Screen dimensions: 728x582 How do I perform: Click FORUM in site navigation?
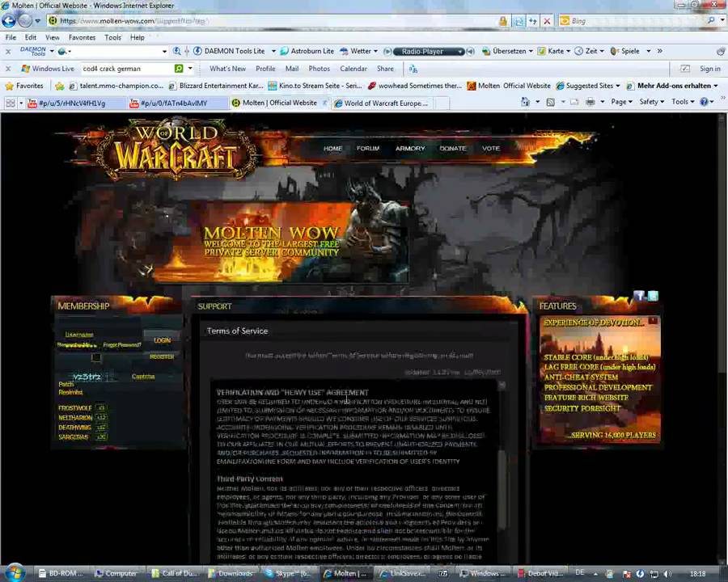tap(368, 149)
